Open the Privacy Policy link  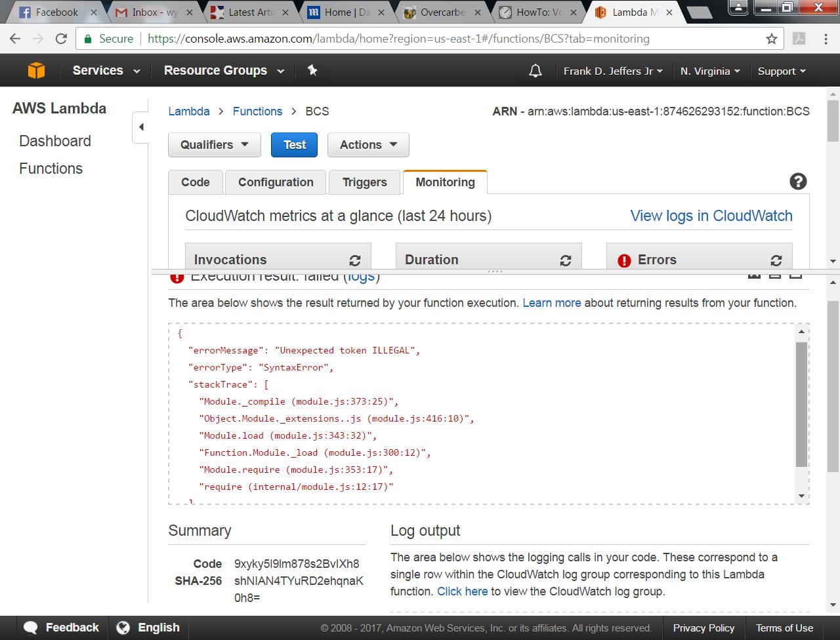pyautogui.click(x=703, y=628)
